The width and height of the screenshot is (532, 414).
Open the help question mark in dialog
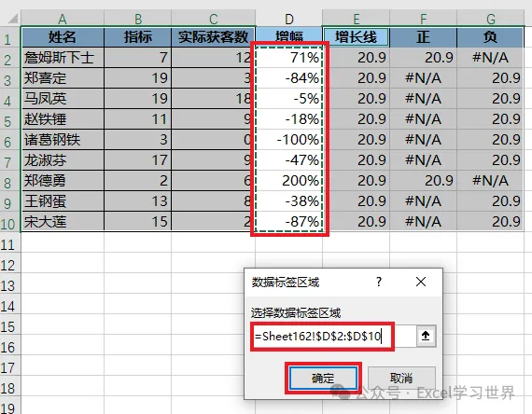click(379, 282)
